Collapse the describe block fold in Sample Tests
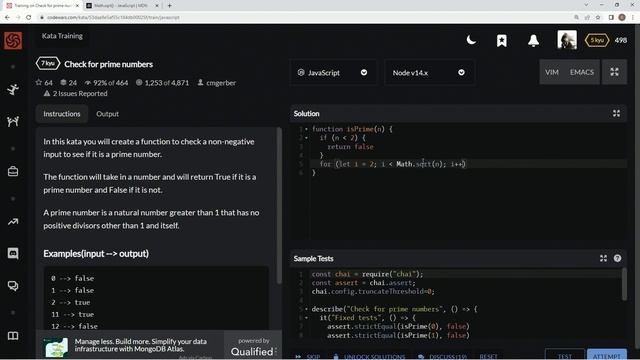 pyautogui.click(x=307, y=309)
